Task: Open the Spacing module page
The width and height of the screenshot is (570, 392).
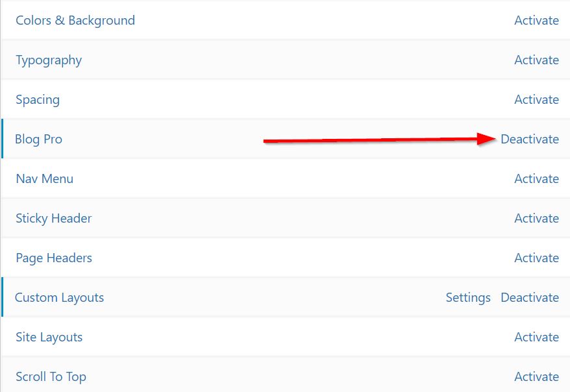Action: coord(38,99)
